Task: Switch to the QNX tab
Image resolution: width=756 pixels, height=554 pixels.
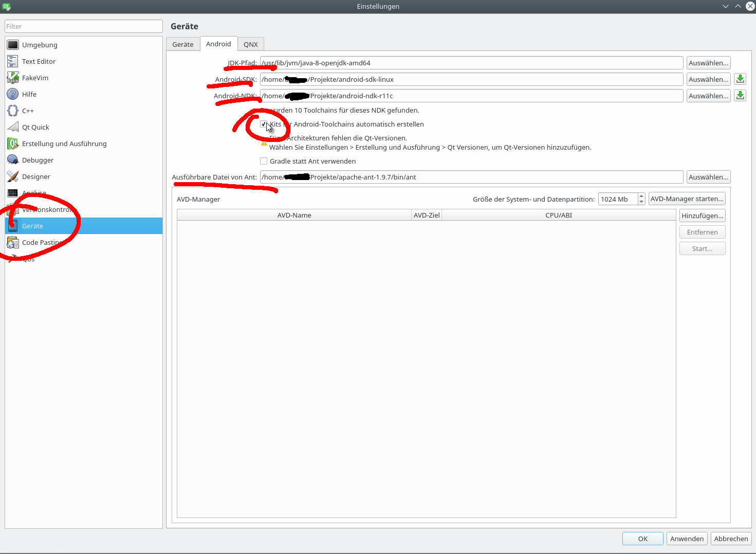Action: [x=251, y=44]
